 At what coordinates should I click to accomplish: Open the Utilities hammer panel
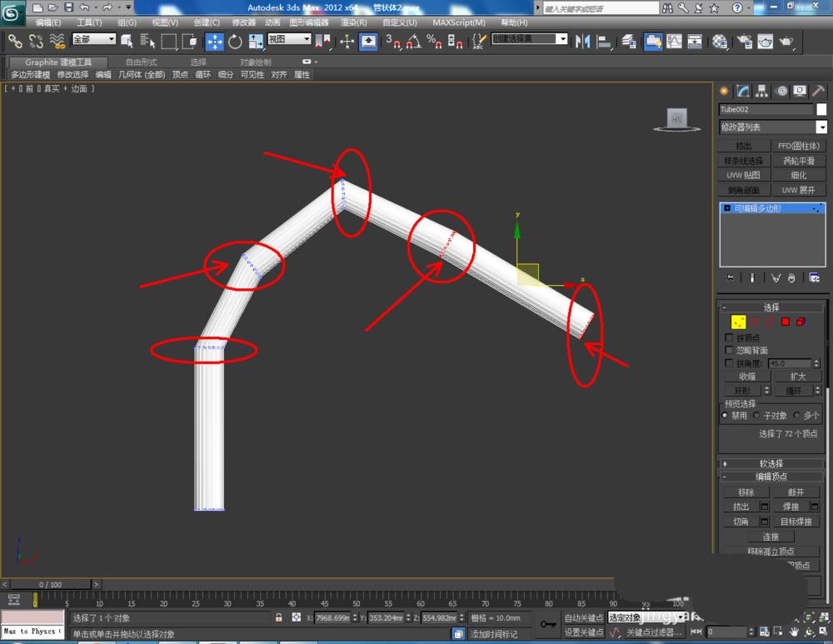pos(819,92)
